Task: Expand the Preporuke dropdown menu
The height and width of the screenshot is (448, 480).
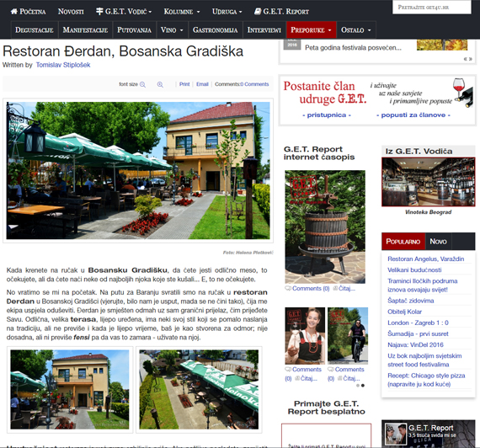Action: coord(311,30)
